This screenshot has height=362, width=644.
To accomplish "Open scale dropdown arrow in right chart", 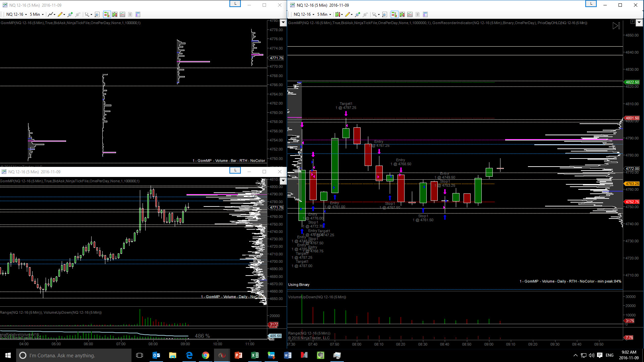I will (639, 22).
